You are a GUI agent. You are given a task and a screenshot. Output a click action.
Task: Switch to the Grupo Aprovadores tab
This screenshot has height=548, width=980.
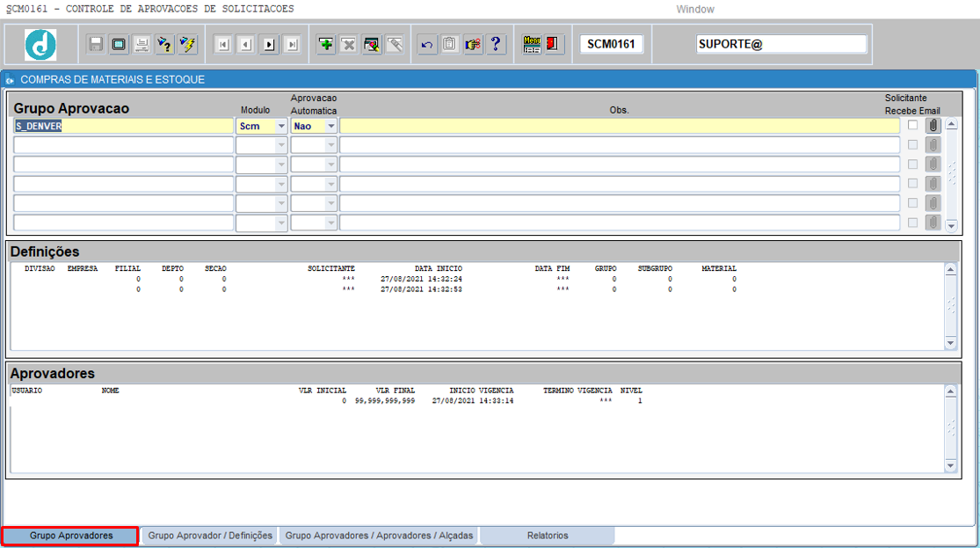tap(70, 536)
